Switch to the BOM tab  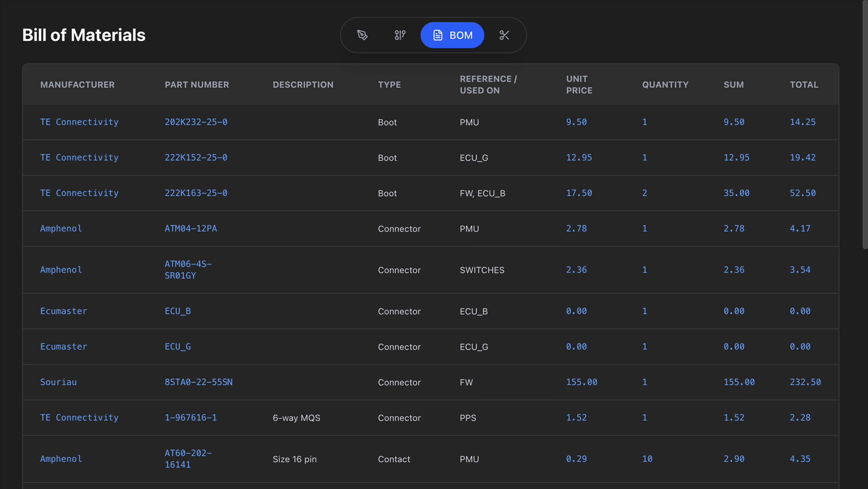coord(452,35)
